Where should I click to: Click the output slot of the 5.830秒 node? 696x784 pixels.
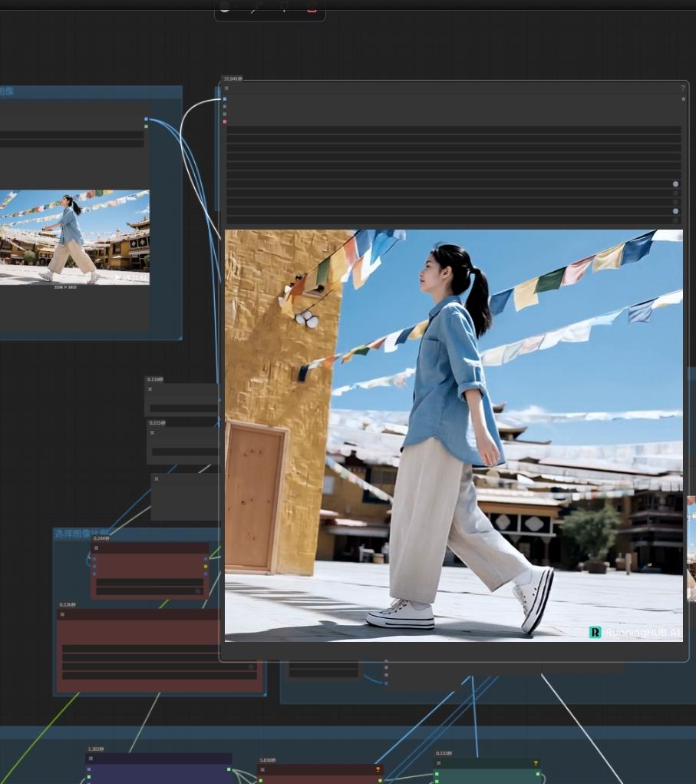point(380,780)
